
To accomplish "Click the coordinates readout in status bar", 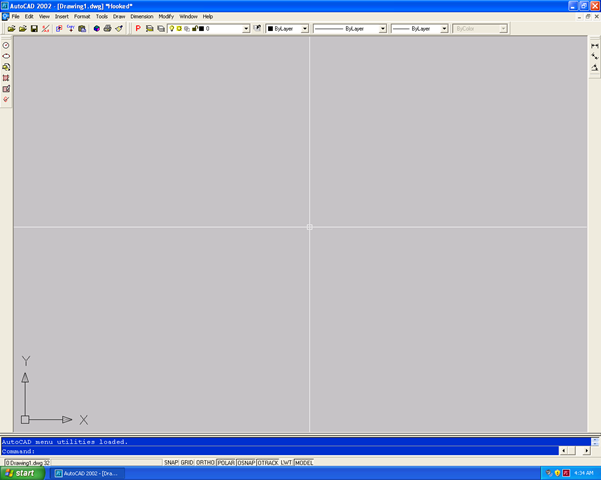I will pyautogui.click(x=27, y=463).
